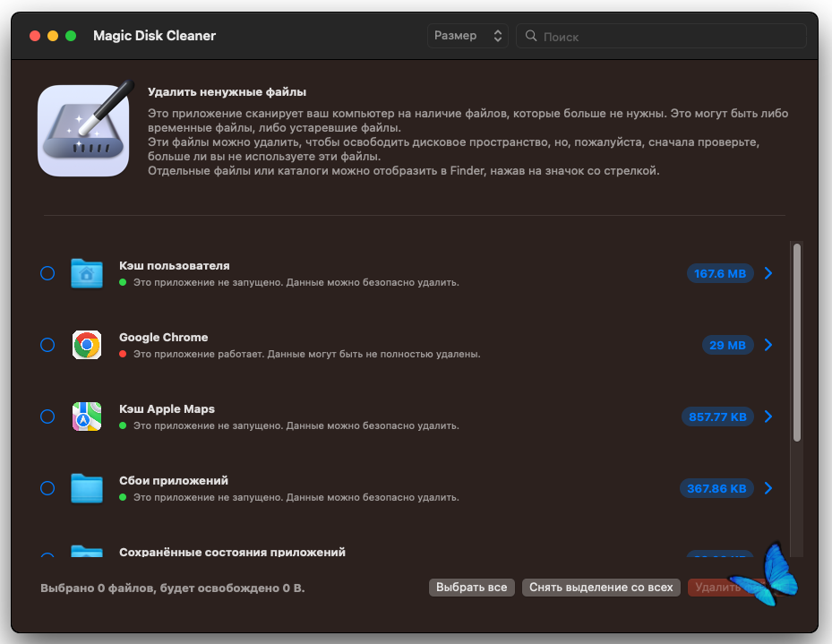
Task: Expand Кэш пользователя details with chevron
Action: [x=768, y=273]
